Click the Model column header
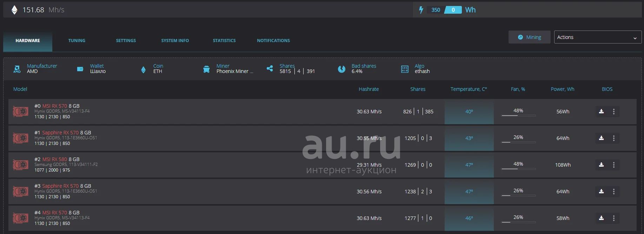Image resolution: width=644 pixels, height=234 pixels. (20, 89)
